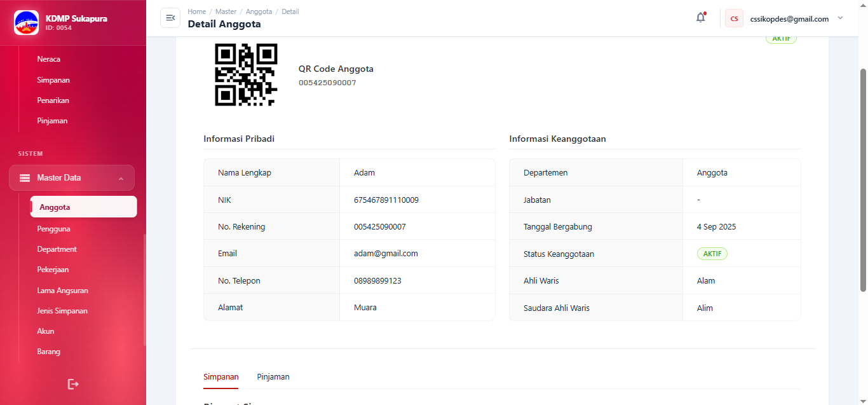Open Pengguna in the sidebar
This screenshot has height=405, width=868.
(53, 229)
